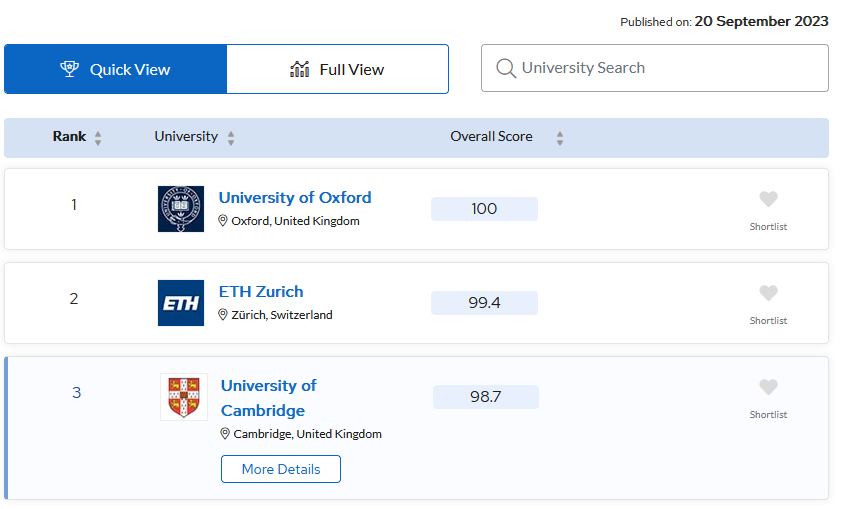Sort by Overall Score arrows
This screenshot has height=509, width=845.
[560, 138]
